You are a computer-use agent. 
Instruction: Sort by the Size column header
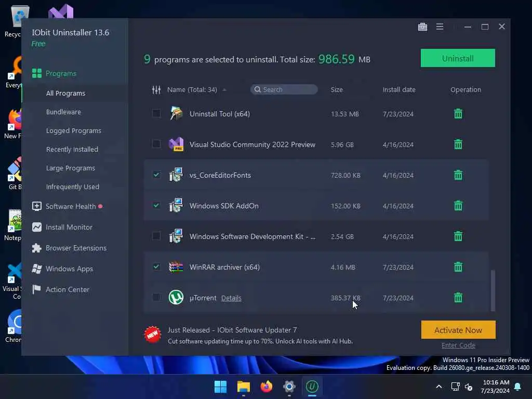tap(337, 89)
